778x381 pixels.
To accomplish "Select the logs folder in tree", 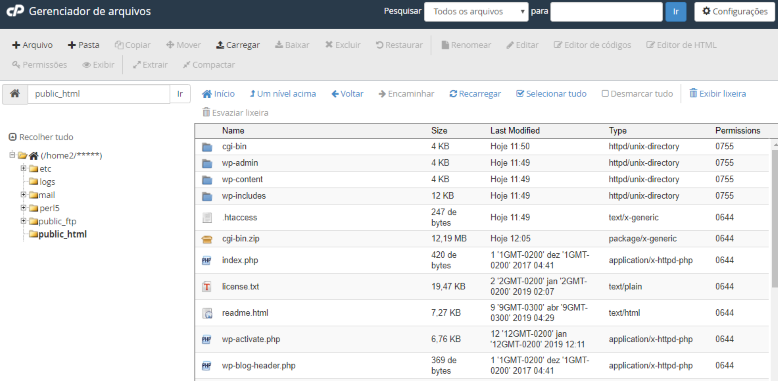I will (42, 182).
